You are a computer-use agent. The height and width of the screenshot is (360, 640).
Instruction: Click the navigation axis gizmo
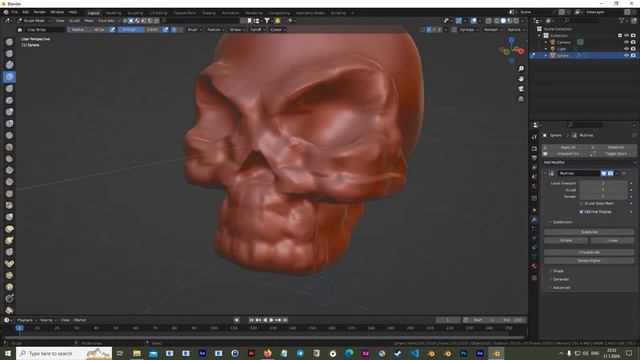click(x=511, y=50)
